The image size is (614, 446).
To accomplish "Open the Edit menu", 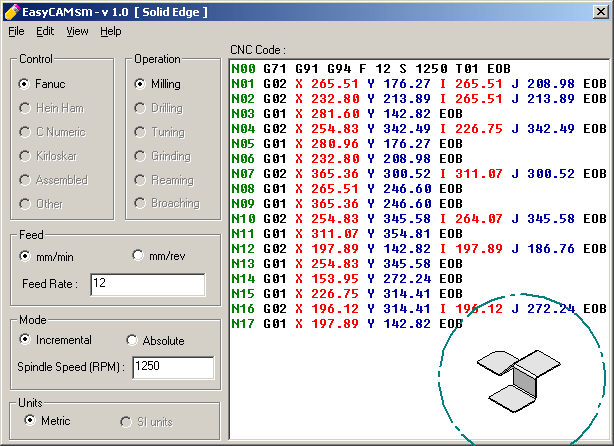I will pyautogui.click(x=45, y=31).
